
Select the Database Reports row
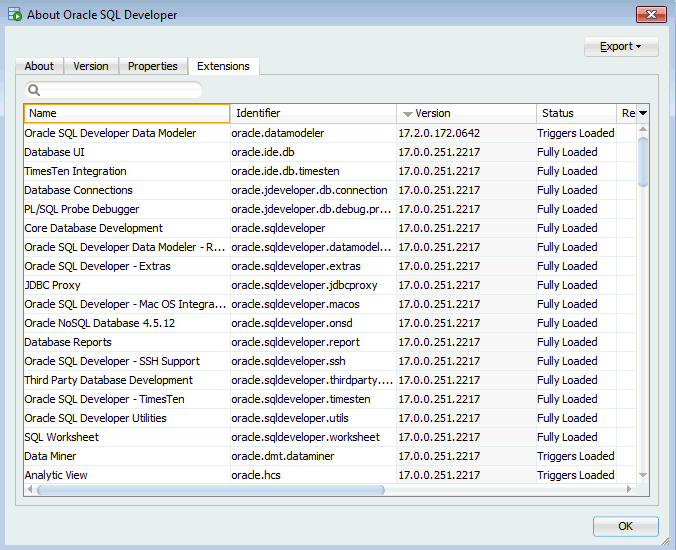click(330, 342)
